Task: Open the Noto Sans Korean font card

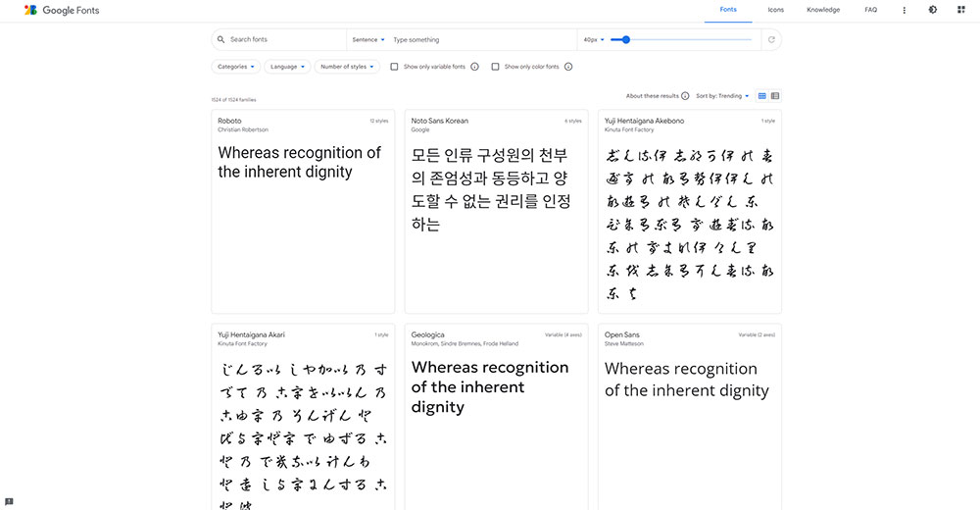Action: coord(496,212)
